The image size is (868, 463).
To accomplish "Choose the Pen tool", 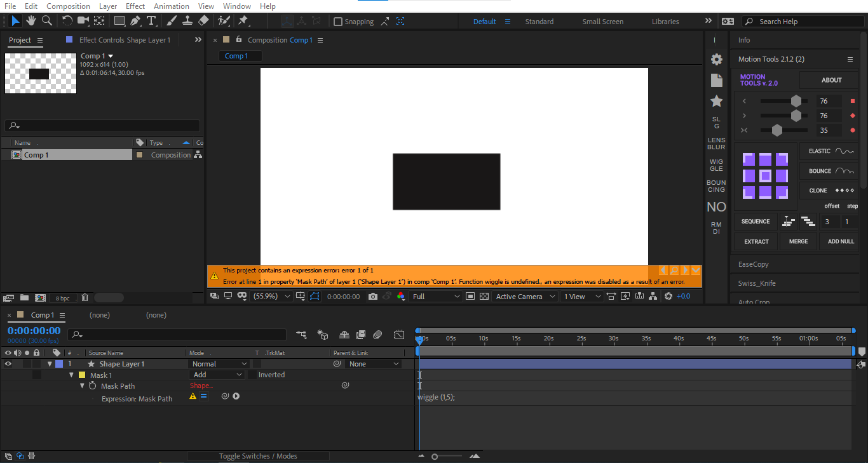I will [x=135, y=21].
